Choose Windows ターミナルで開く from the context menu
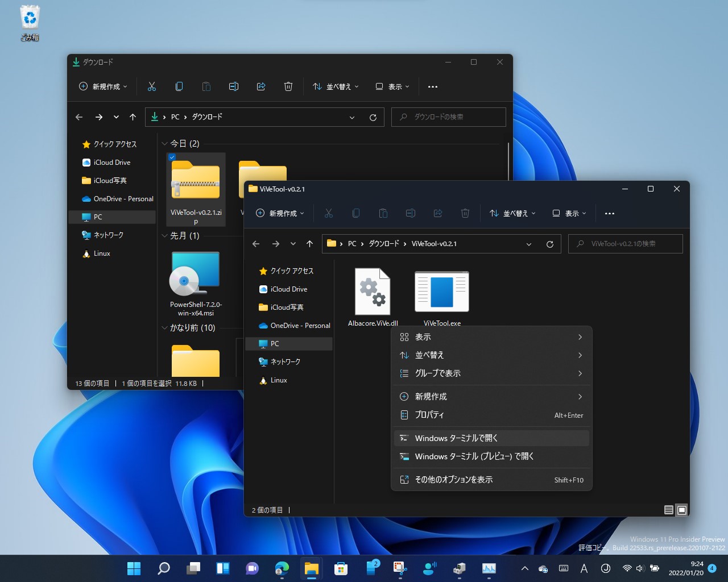The width and height of the screenshot is (728, 582). click(456, 438)
